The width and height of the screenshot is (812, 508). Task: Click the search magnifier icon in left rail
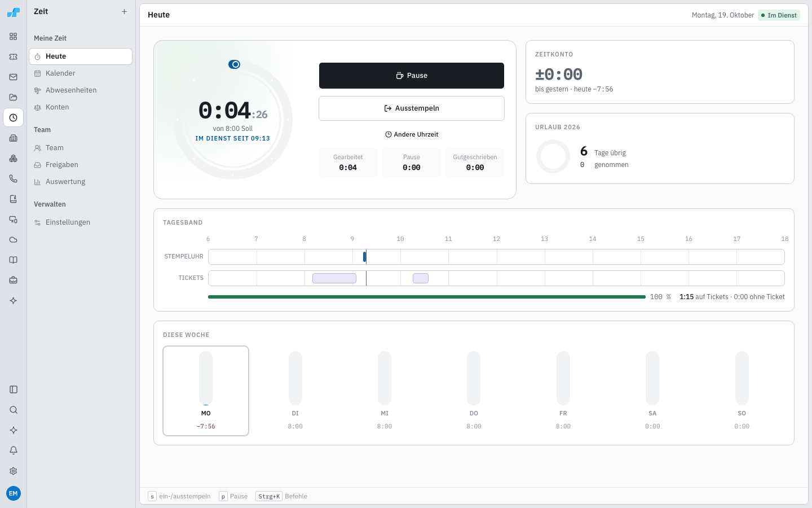point(14,410)
